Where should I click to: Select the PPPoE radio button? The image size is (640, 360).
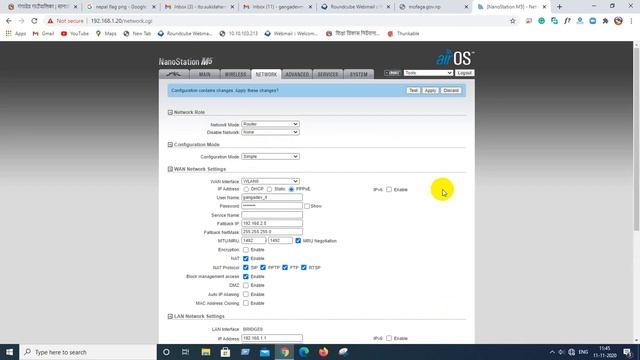pos(291,189)
